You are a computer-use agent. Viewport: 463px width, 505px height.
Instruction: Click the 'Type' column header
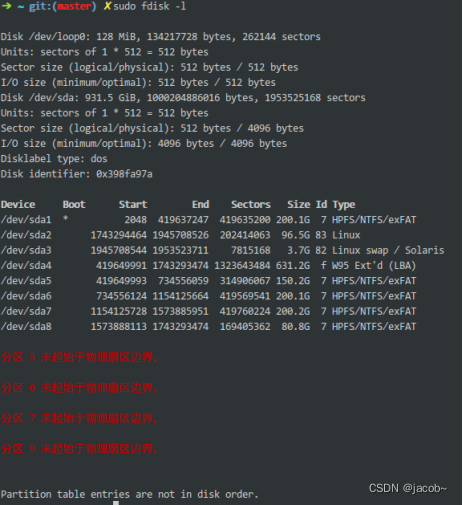(344, 205)
